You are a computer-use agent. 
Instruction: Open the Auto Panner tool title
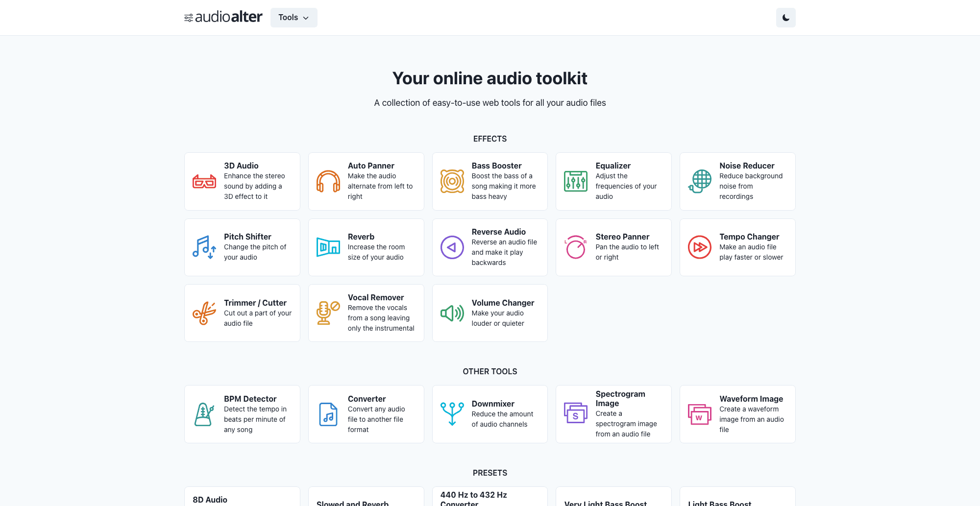pyautogui.click(x=371, y=166)
